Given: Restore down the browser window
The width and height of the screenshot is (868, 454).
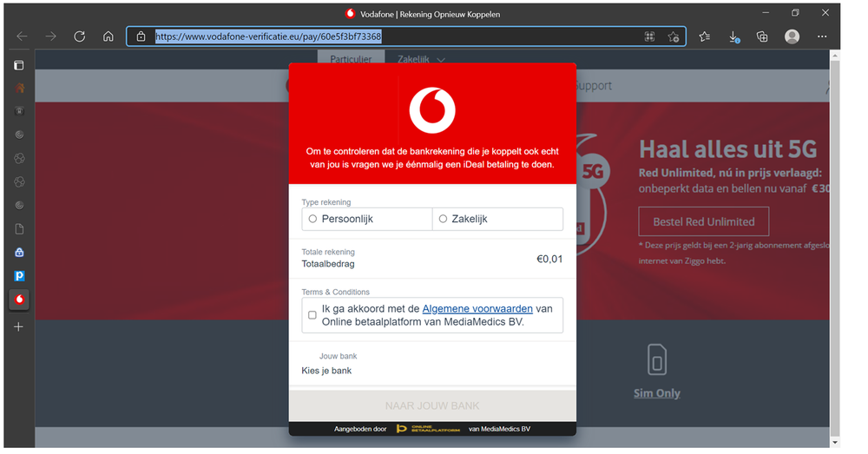Looking at the screenshot, I should (x=795, y=13).
